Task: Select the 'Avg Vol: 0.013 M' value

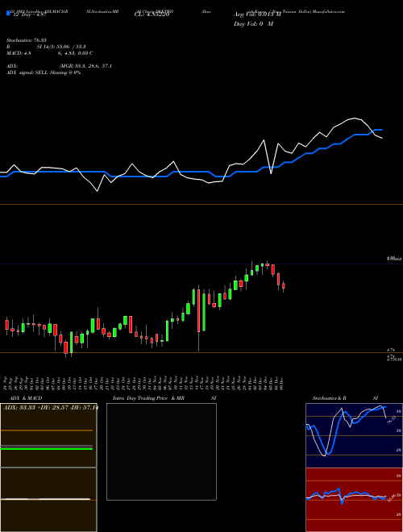Action: [257, 15]
